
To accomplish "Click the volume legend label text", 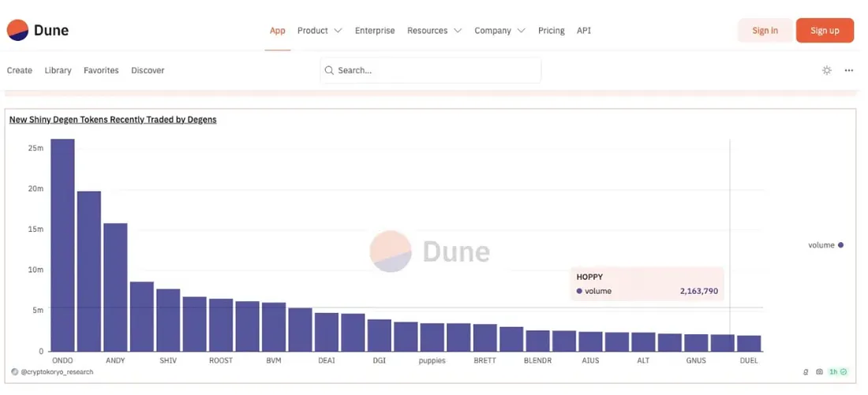I will [x=821, y=245].
